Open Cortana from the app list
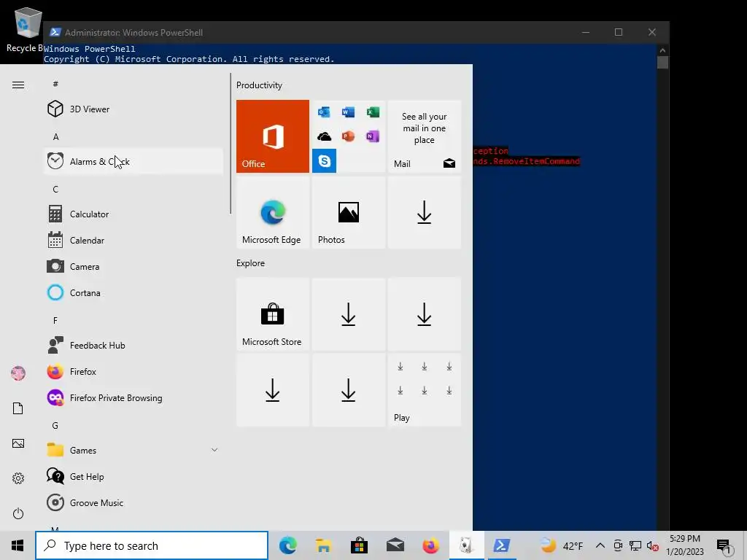 [133, 293]
